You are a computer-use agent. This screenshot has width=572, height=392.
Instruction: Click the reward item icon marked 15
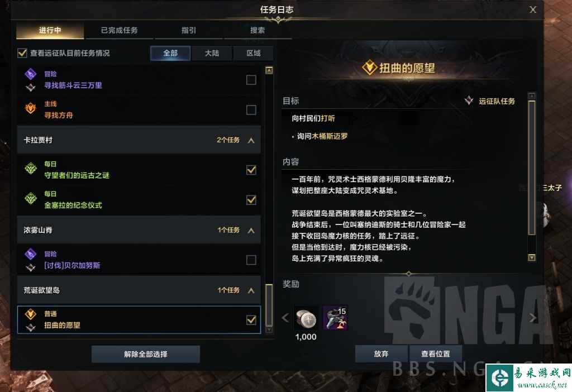(x=336, y=318)
